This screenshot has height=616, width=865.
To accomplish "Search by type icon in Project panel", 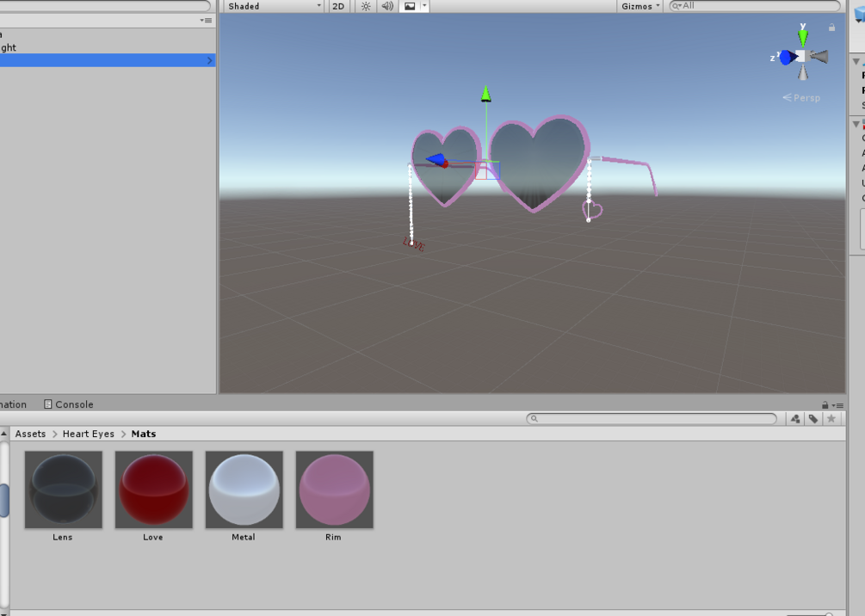I will tap(795, 419).
